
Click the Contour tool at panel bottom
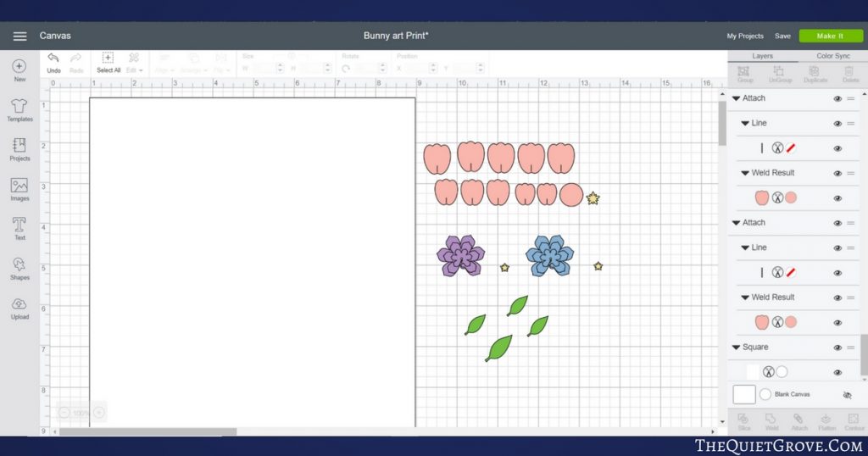(x=854, y=422)
